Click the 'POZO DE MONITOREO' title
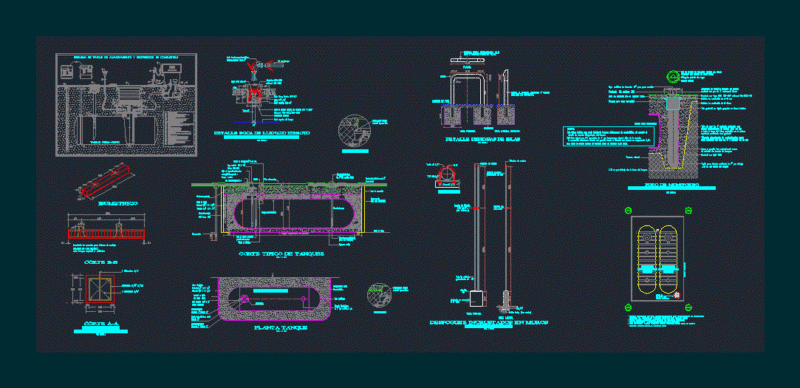This screenshot has height=388, width=800. pyautogui.click(x=671, y=184)
